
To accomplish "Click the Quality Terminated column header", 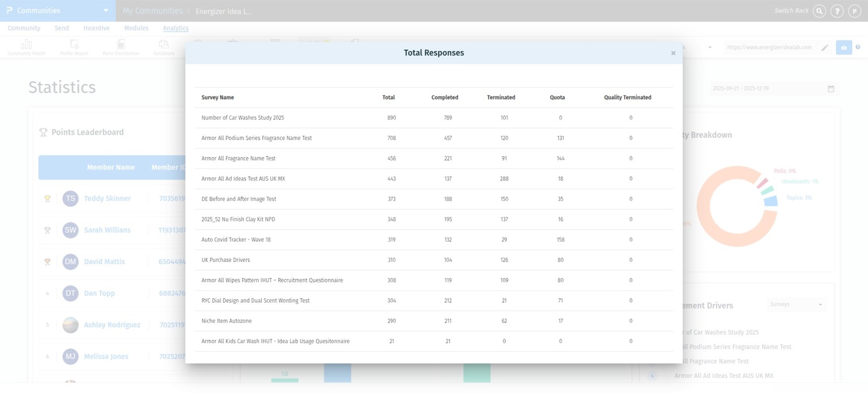I will click(x=628, y=98).
